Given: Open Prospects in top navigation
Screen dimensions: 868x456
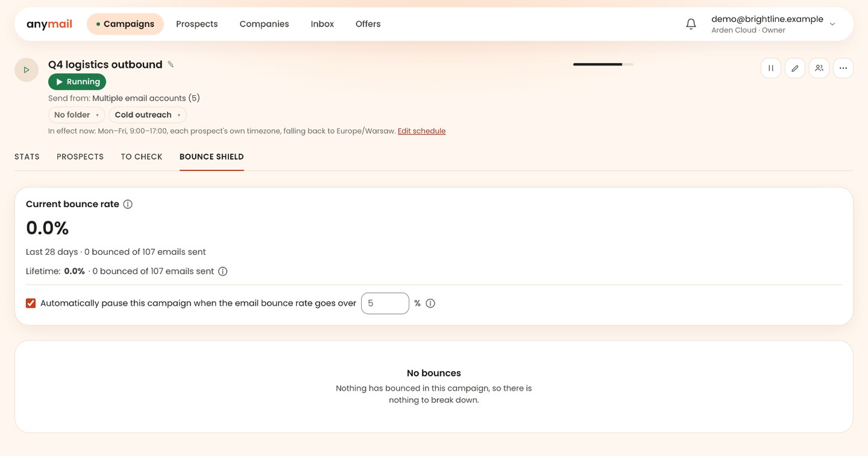Looking at the screenshot, I should click(x=197, y=24).
